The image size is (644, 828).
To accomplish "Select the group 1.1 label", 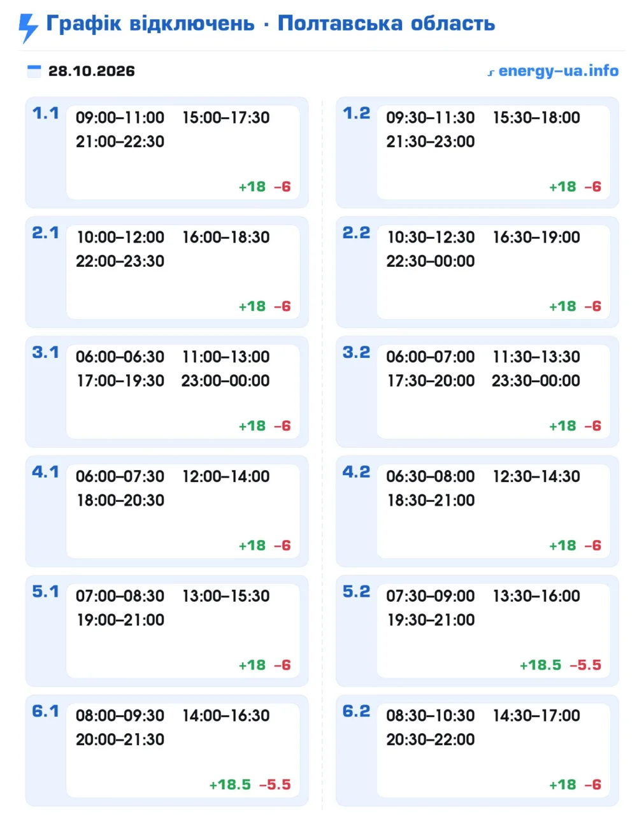I will (x=46, y=113).
